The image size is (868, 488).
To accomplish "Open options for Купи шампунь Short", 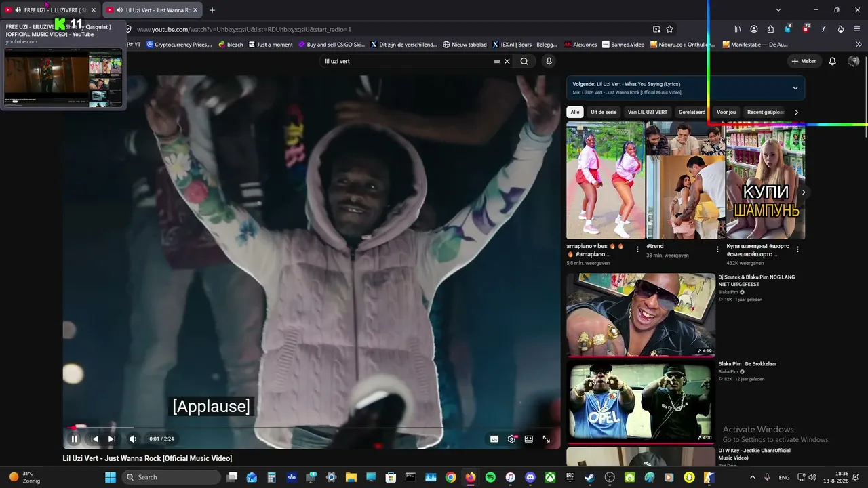I will (797, 249).
